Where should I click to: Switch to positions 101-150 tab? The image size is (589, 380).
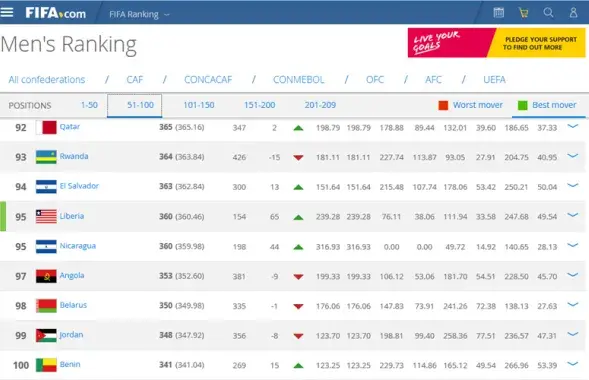pyautogui.click(x=199, y=105)
